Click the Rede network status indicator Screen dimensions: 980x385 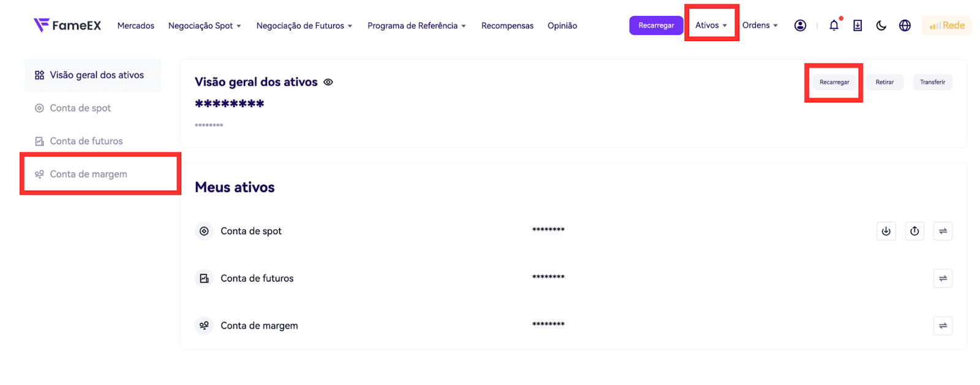(x=947, y=25)
